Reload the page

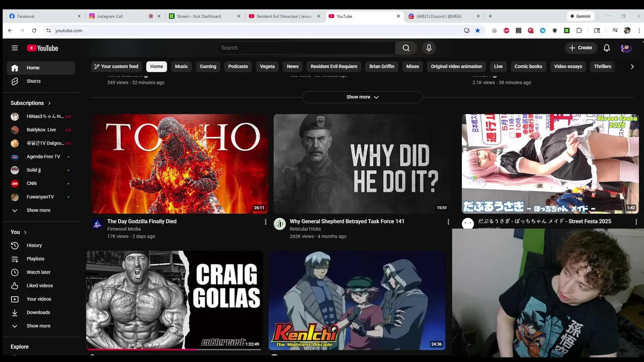tap(34, 31)
